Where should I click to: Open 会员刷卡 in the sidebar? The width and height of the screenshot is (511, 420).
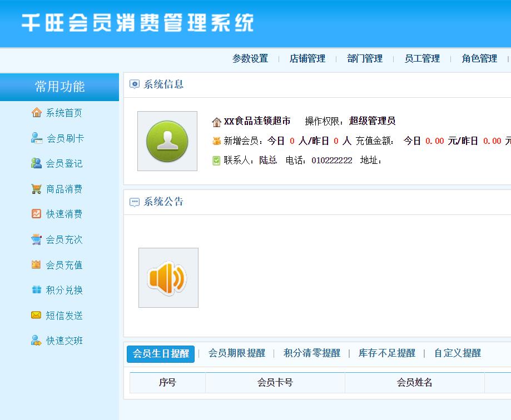[x=65, y=138]
